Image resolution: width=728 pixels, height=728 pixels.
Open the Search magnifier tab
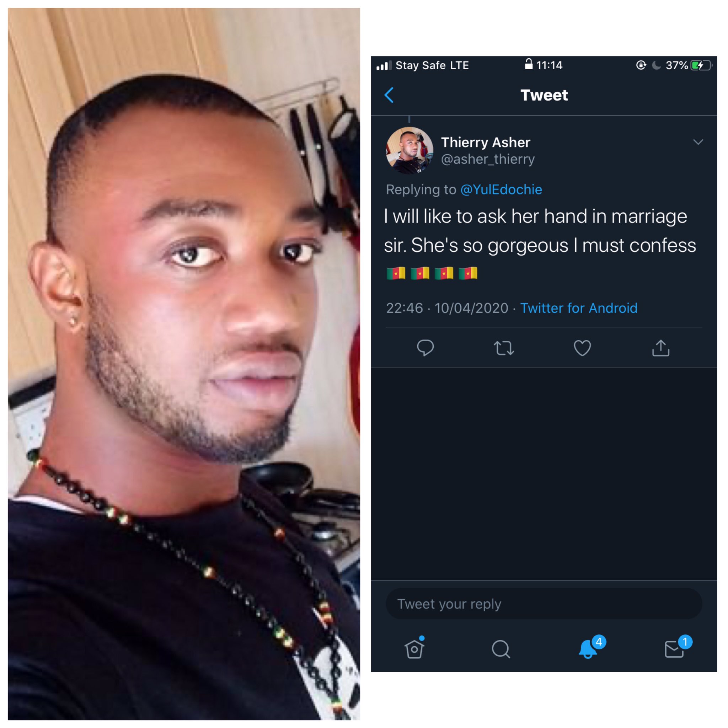(x=501, y=649)
